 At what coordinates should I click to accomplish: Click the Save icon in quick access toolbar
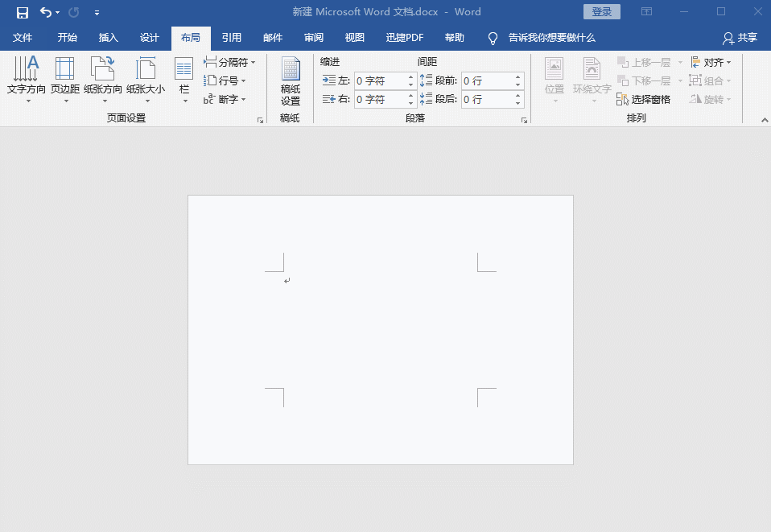tap(22, 12)
